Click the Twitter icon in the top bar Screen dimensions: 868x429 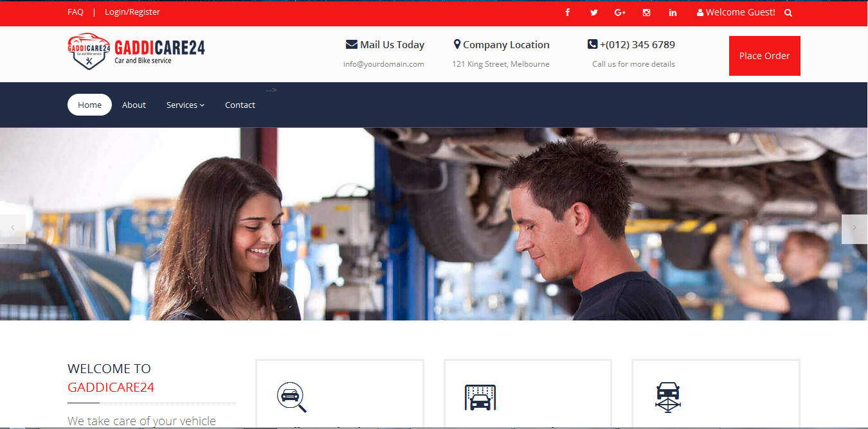[593, 12]
